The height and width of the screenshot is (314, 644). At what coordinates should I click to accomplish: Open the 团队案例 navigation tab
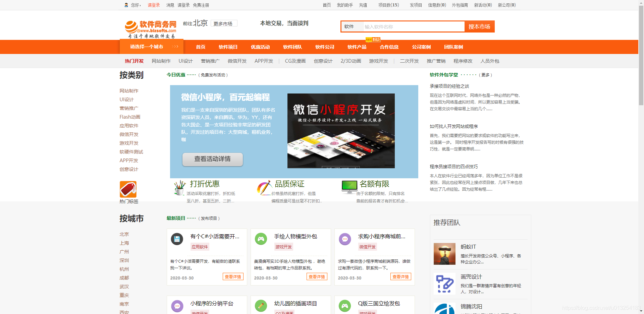453,47
